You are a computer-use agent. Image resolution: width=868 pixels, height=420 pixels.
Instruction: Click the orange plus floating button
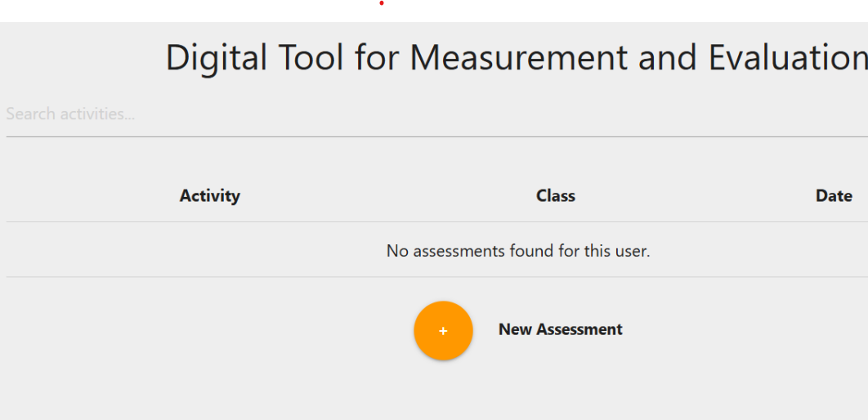tap(443, 331)
